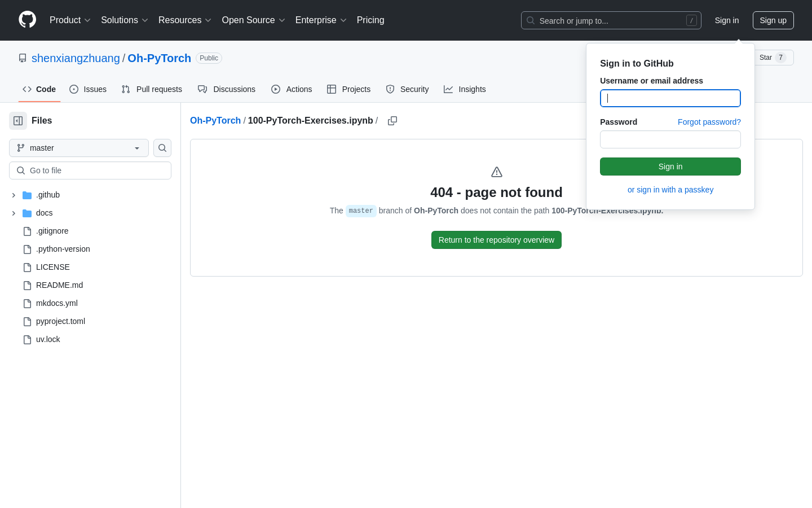Open the .python-version file
This screenshot has height=508, width=812.
pyautogui.click(x=63, y=249)
